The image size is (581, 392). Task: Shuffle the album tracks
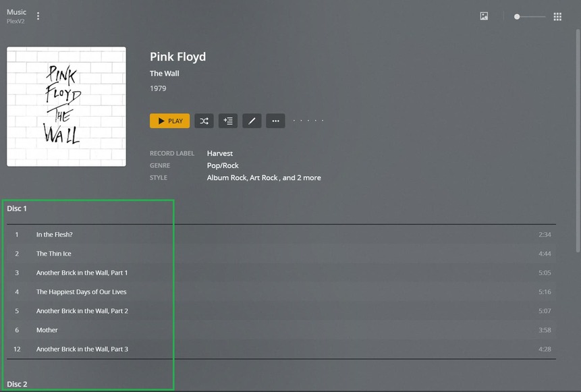(x=204, y=121)
